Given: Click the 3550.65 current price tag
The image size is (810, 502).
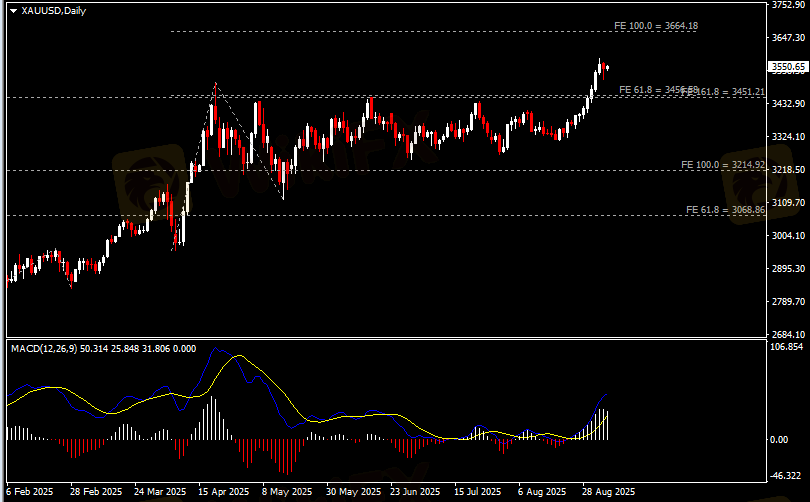Looking at the screenshot, I should pos(787,67).
